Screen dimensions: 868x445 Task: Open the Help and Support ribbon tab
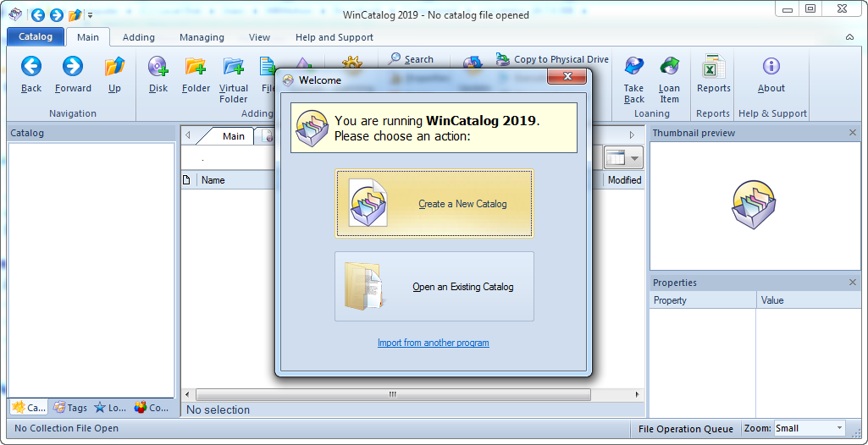point(334,37)
